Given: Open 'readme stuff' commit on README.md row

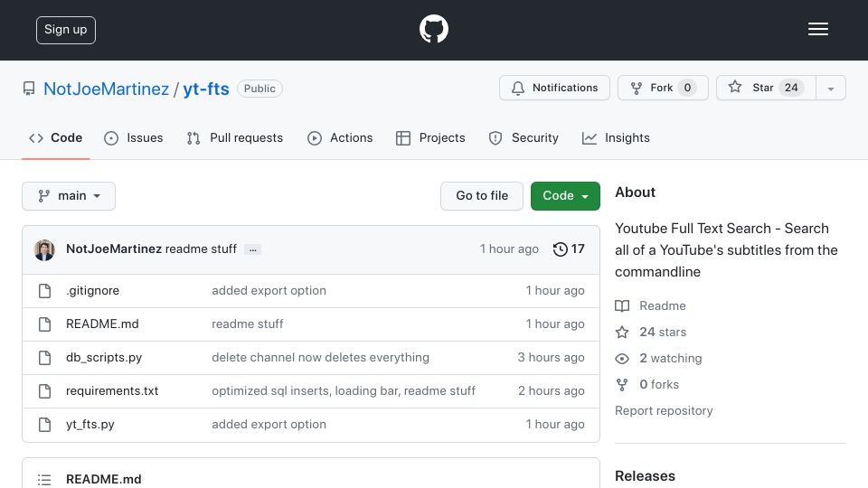Looking at the screenshot, I should click(x=248, y=324).
